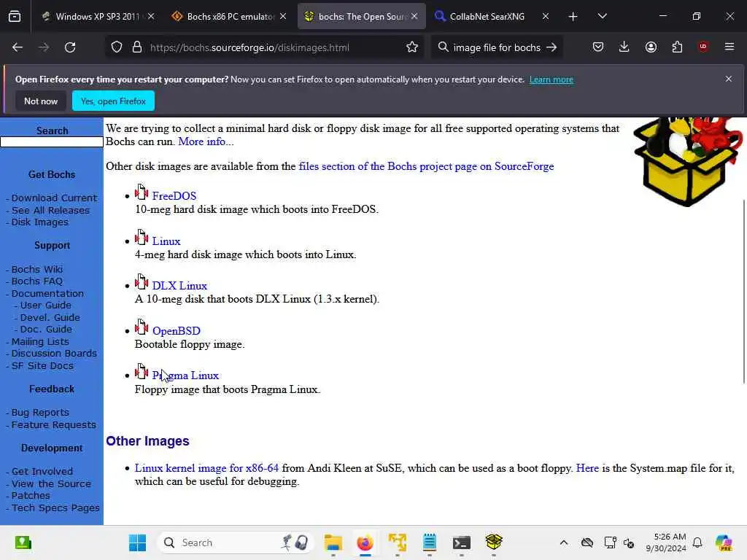Click the DLX Linux disk image icon
Image resolution: width=747 pixels, height=560 pixels.
[142, 282]
